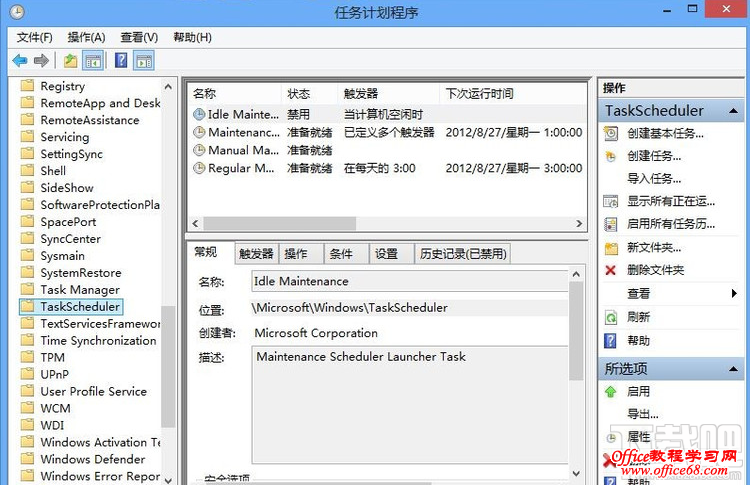Sort by the 触发器 column header
750x485 pixels.
(388, 94)
